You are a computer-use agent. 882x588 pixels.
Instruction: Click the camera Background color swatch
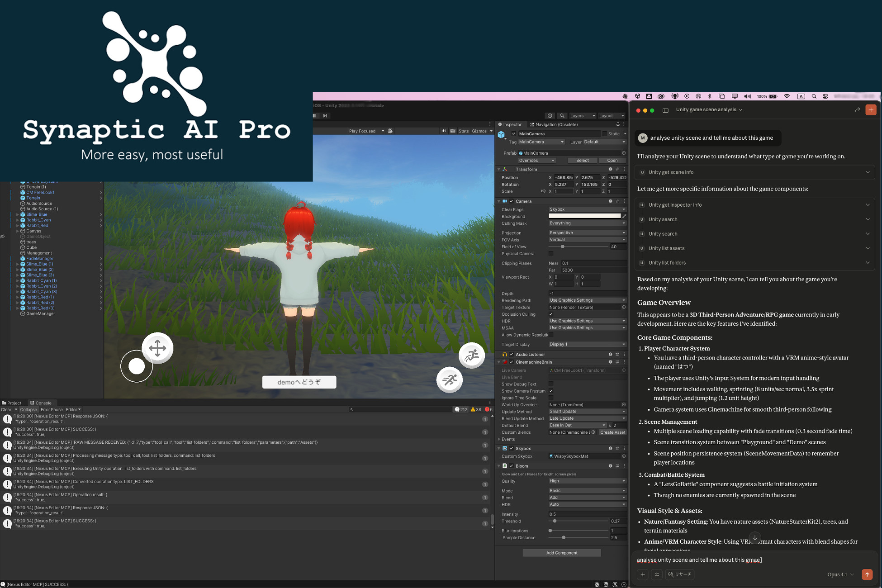(x=583, y=216)
